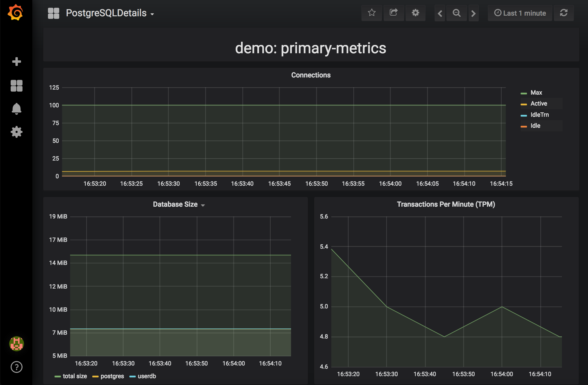The width and height of the screenshot is (588, 385).
Task: Open the Dashboards sidebar icon
Action: [17, 85]
